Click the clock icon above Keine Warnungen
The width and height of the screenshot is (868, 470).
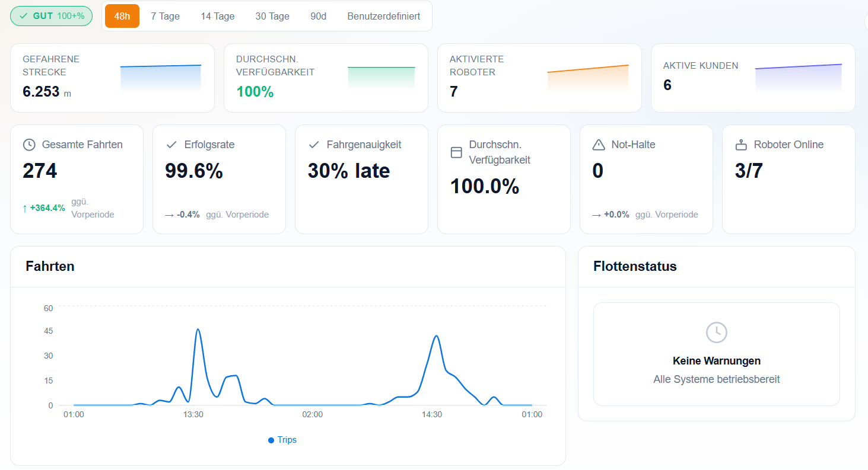click(717, 332)
